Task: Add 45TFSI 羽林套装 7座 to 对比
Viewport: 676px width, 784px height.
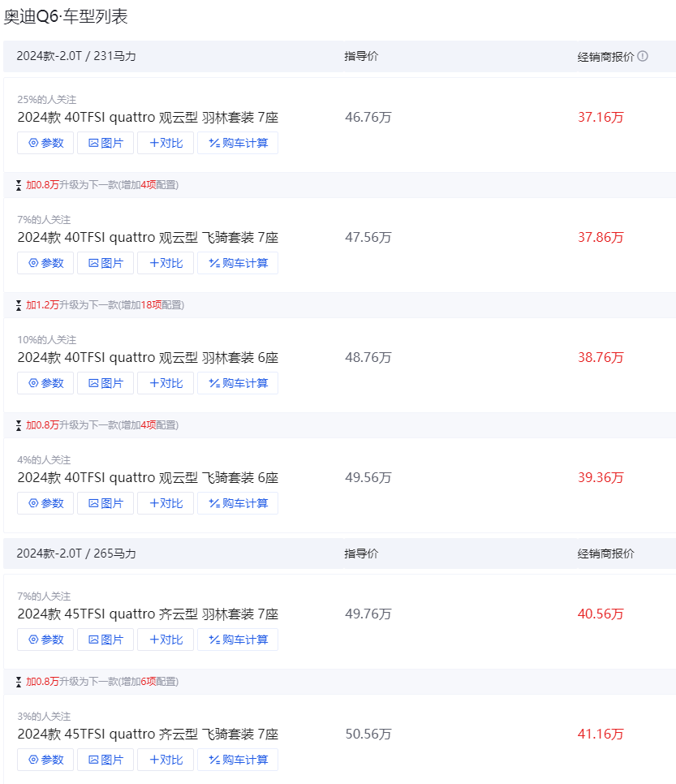Action: point(166,640)
